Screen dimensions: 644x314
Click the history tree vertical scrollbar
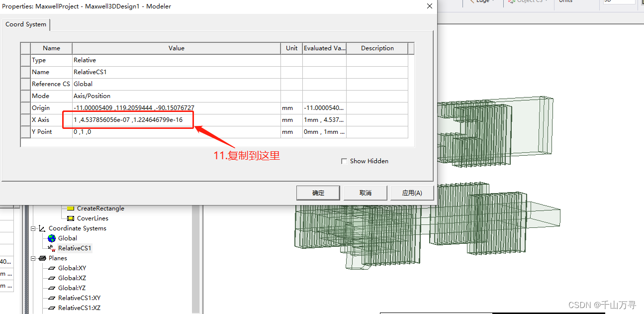point(195,259)
